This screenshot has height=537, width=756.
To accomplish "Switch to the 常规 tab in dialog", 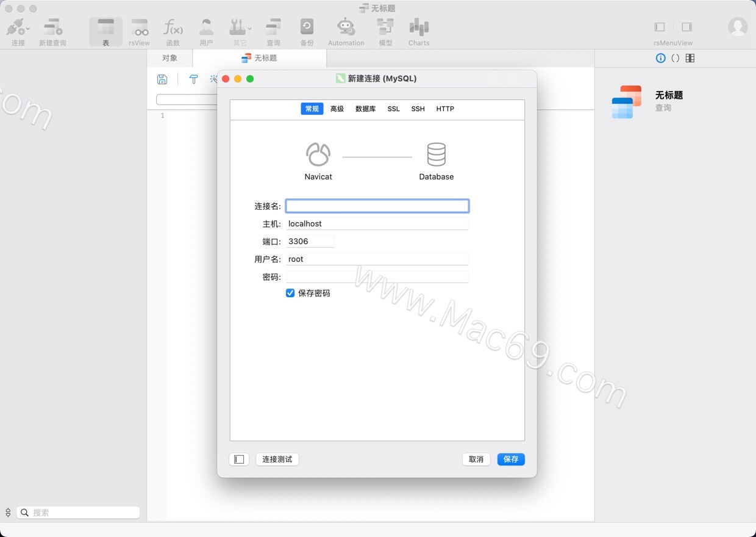I will pyautogui.click(x=312, y=109).
